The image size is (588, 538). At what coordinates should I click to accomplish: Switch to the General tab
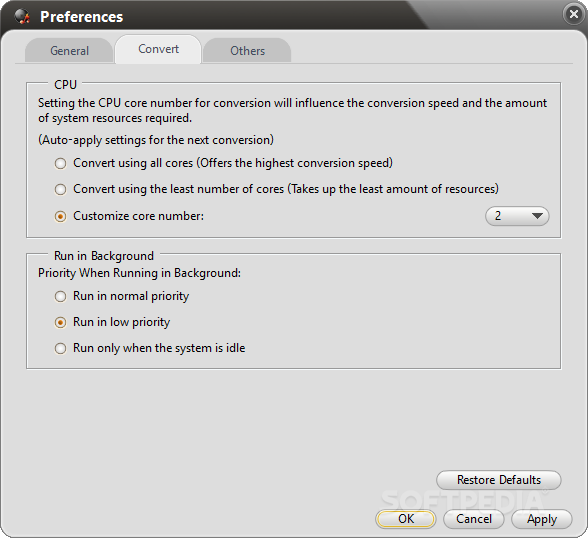pos(69,51)
